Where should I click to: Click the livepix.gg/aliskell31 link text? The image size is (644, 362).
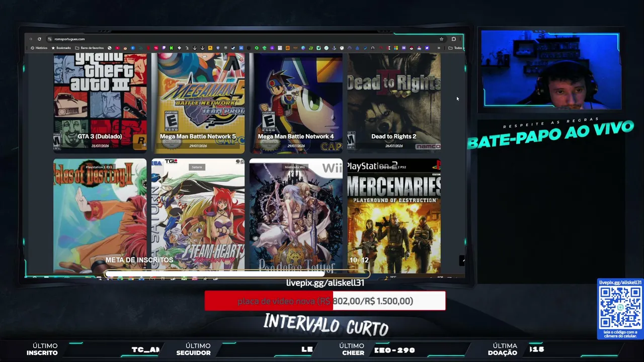coord(325,283)
